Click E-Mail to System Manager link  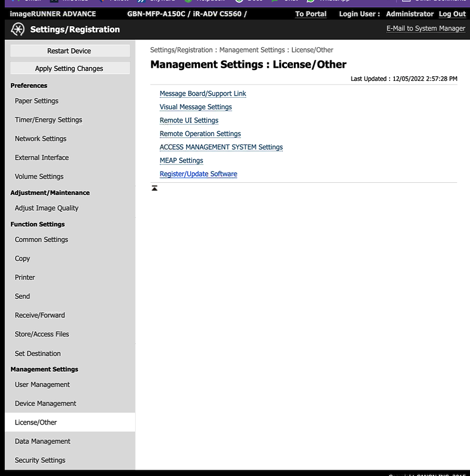pos(426,28)
